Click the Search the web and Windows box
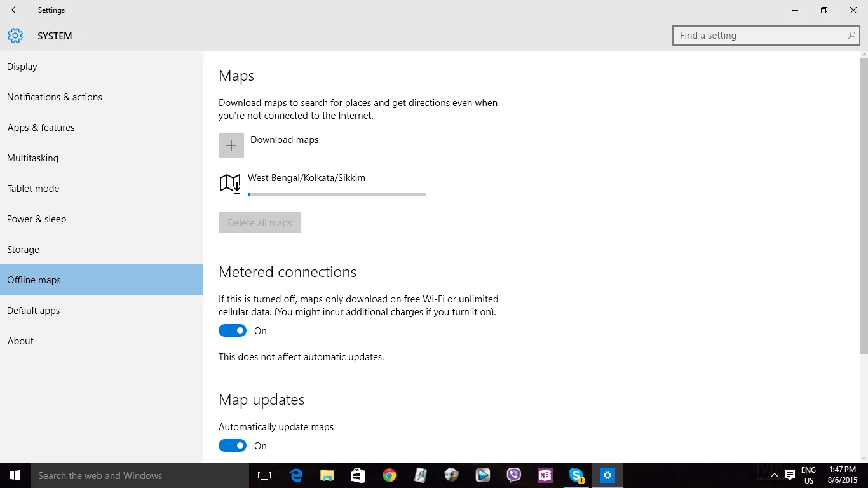The width and height of the screenshot is (868, 488). [140, 475]
